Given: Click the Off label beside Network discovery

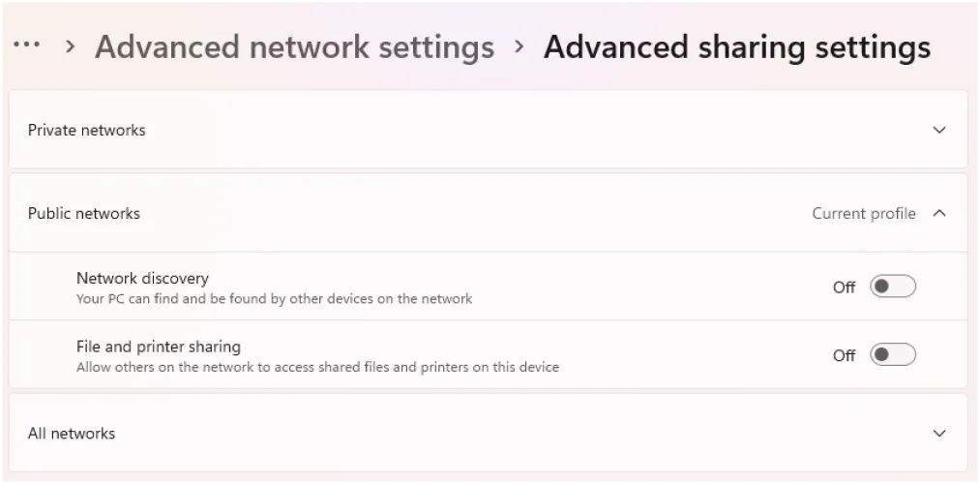Looking at the screenshot, I should click(844, 287).
